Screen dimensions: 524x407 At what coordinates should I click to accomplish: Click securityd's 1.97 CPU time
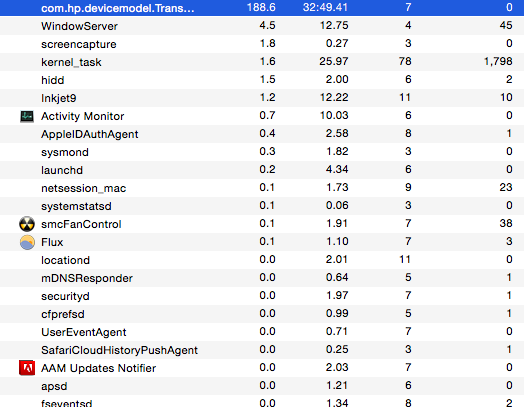[337, 296]
